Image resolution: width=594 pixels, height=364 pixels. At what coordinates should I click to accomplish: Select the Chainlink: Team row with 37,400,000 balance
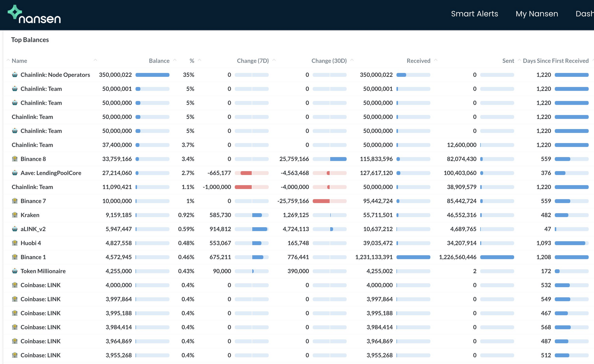32,145
